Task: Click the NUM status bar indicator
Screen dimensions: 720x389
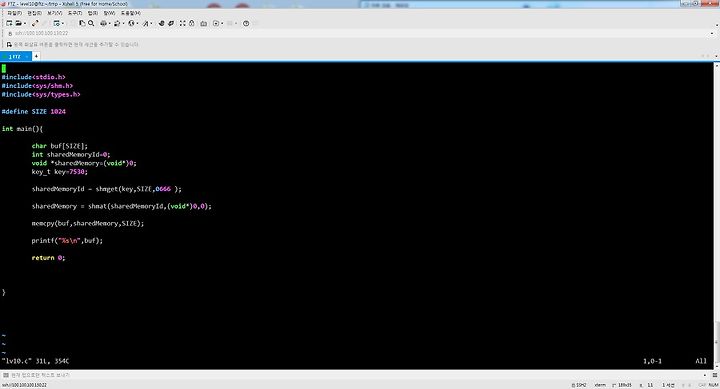Action: (x=714, y=385)
